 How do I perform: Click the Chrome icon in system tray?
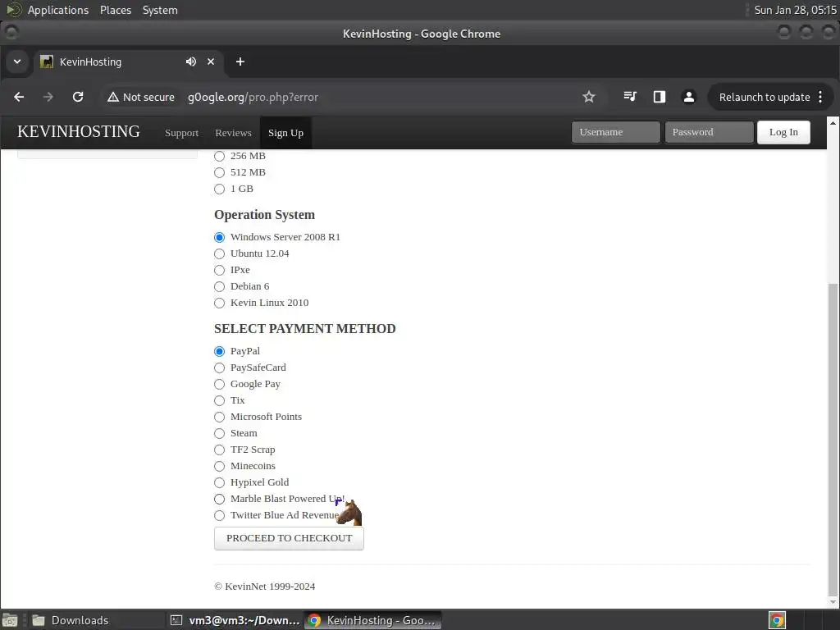point(778,620)
